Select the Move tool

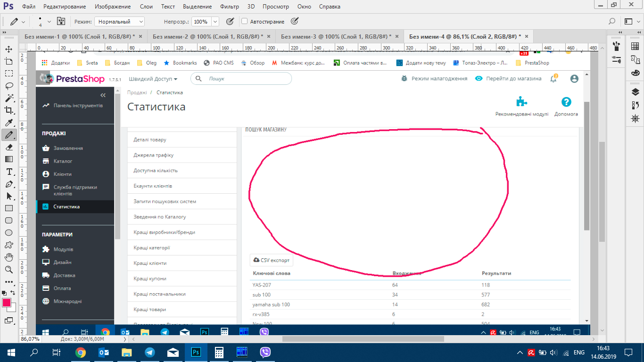coord(8,49)
